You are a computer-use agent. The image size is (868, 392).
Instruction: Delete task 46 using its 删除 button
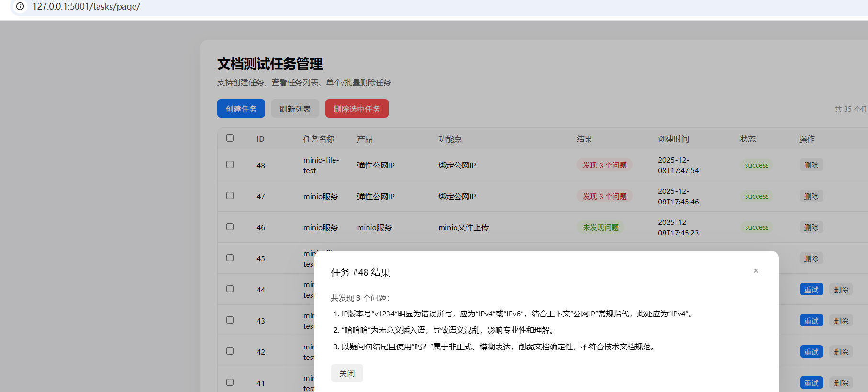click(811, 227)
